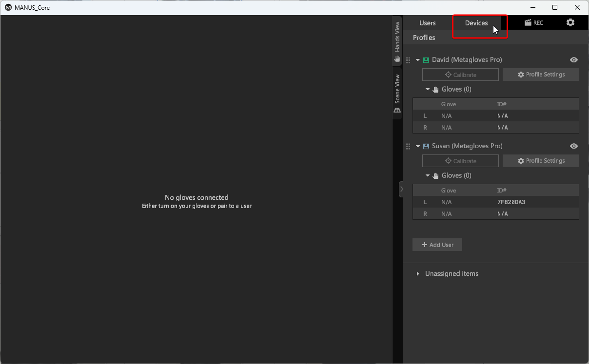Grab the drag handle beside Susan
This screenshot has height=364, width=589.
tap(408, 146)
